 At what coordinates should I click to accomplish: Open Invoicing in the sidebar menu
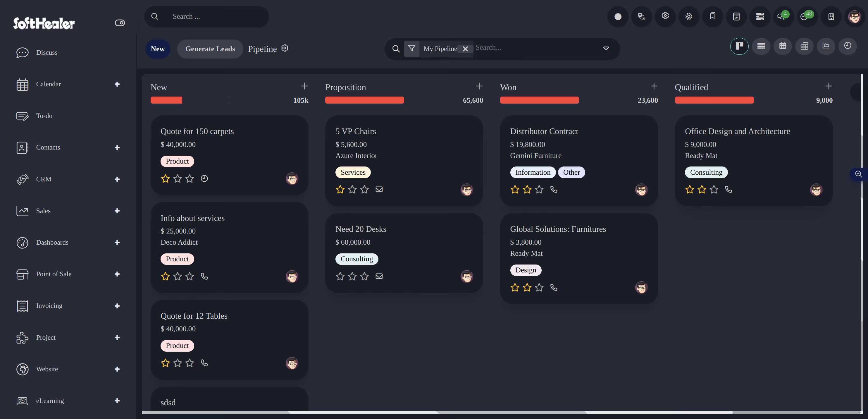49,306
